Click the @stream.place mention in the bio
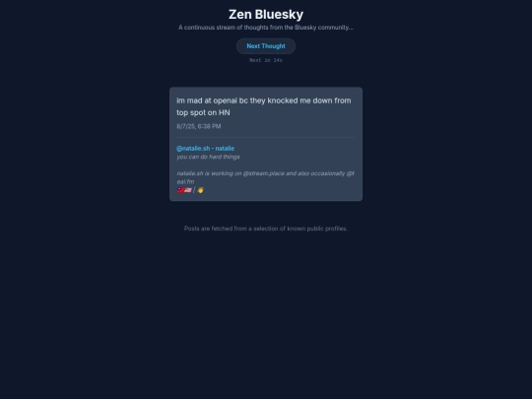532x399 pixels. 264,173
